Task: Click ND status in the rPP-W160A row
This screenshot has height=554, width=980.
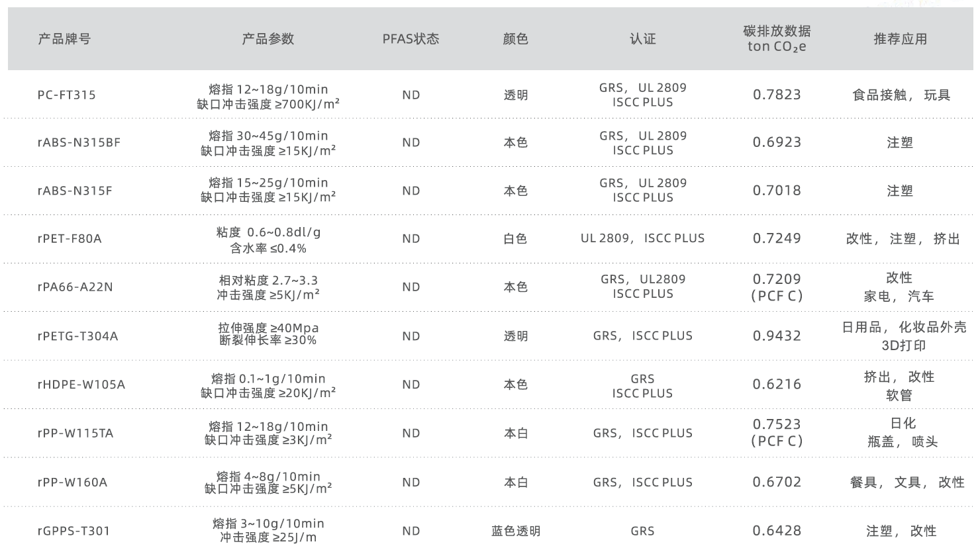Action: (411, 483)
